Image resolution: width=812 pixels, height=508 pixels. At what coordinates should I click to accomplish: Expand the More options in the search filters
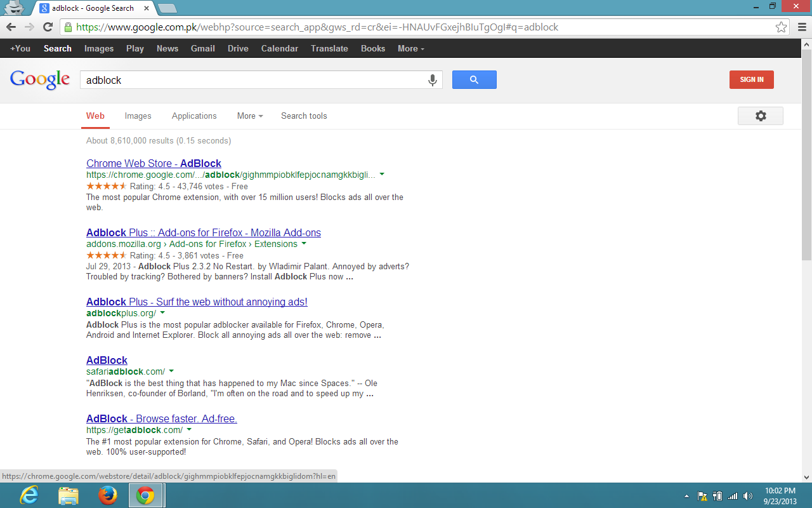249,116
